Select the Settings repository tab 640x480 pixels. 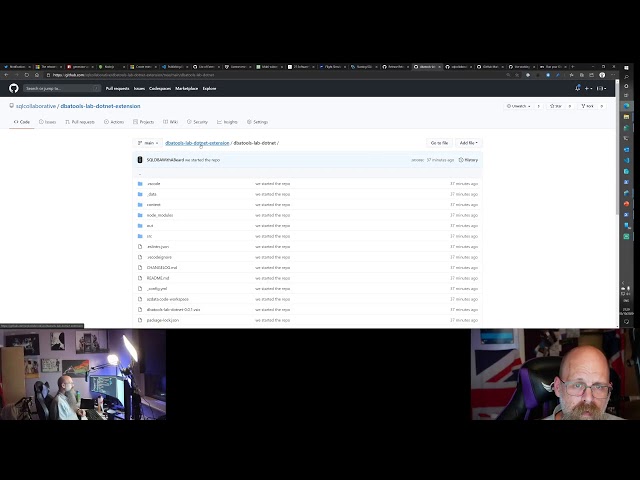(258, 122)
